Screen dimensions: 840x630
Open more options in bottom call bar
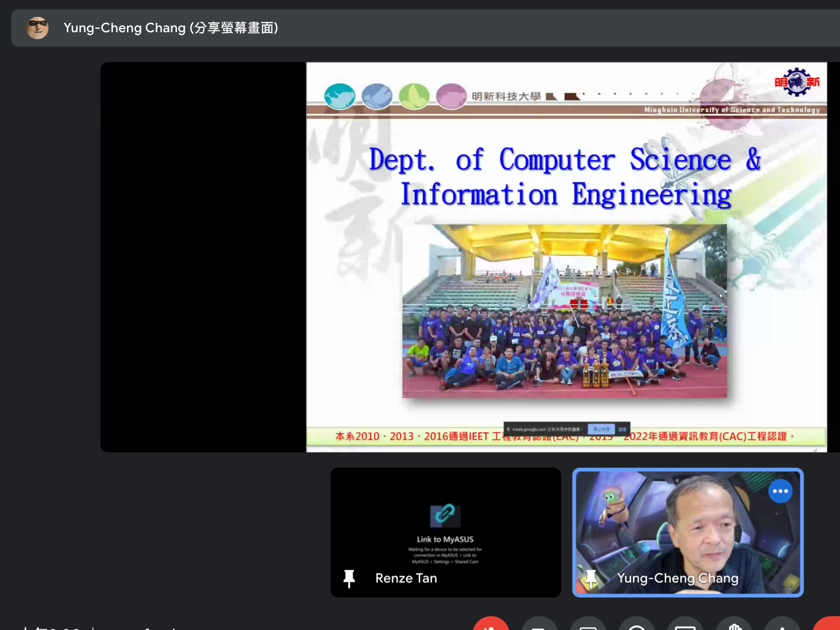pos(783,625)
